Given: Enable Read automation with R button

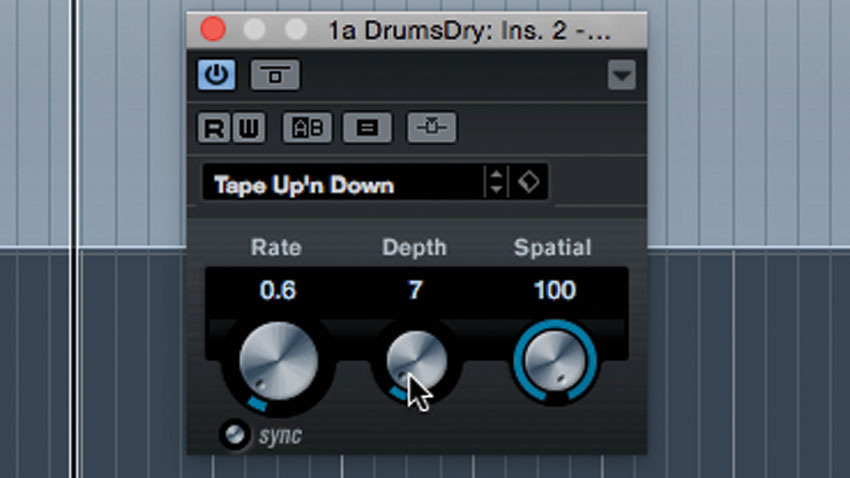Looking at the screenshot, I should tap(214, 128).
